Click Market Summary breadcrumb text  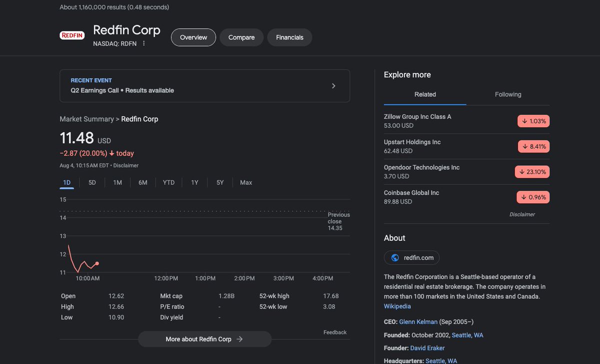(x=86, y=119)
